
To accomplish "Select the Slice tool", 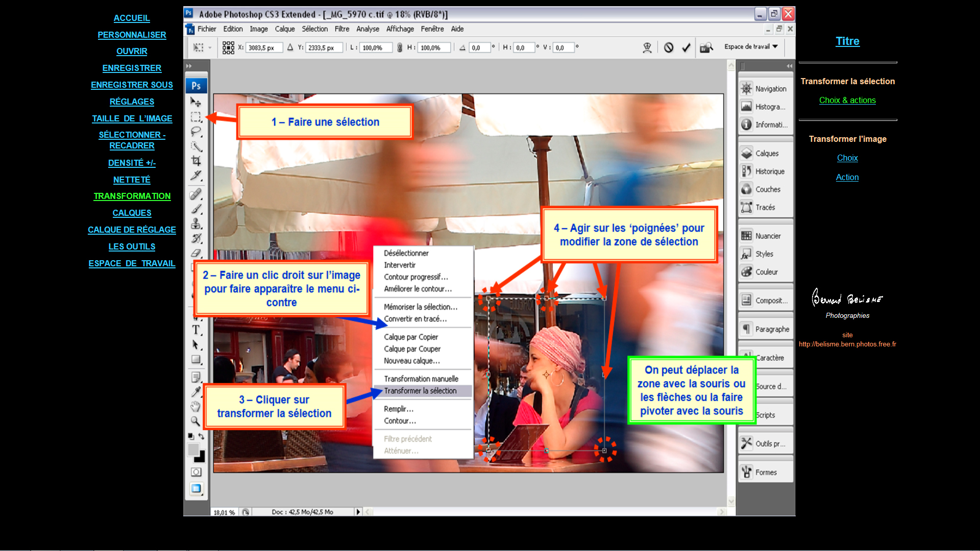I will click(196, 176).
